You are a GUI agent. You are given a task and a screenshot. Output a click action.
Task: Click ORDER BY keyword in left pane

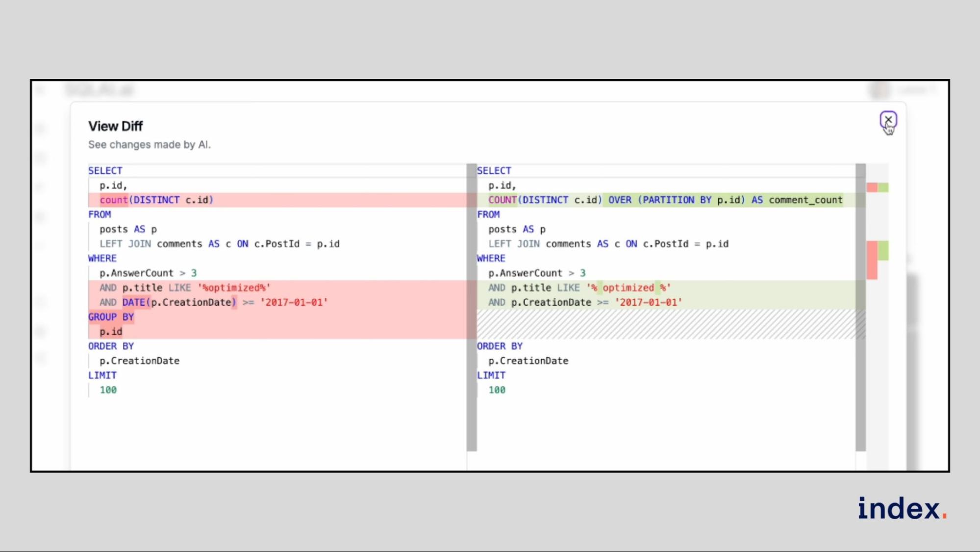click(x=111, y=346)
